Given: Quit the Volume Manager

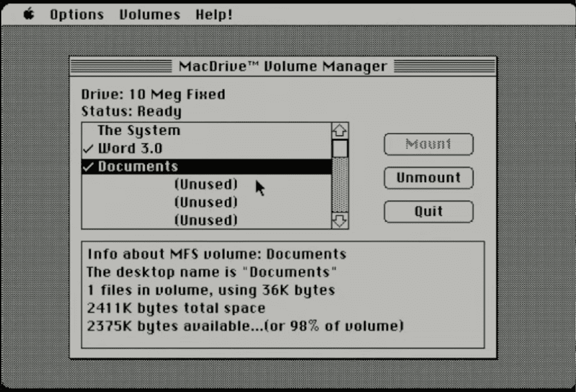Looking at the screenshot, I should click(428, 211).
